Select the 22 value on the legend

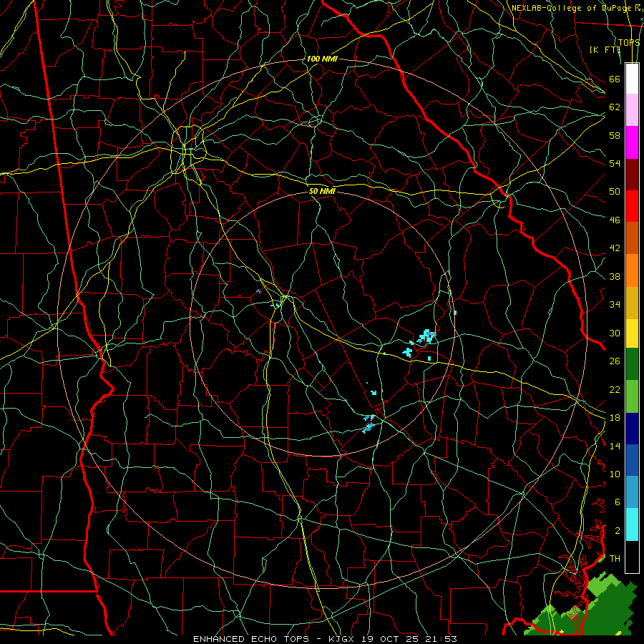click(x=615, y=389)
